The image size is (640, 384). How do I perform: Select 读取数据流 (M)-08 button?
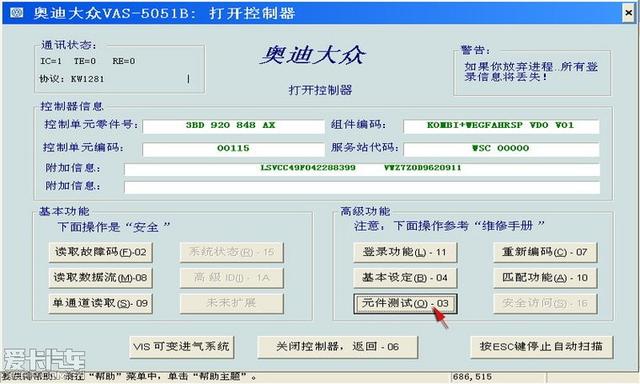point(100,278)
